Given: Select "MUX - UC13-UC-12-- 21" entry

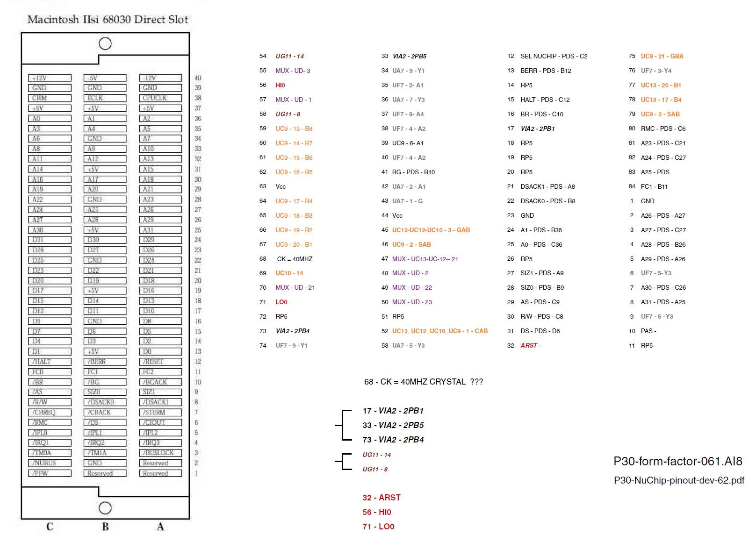Looking at the screenshot, I should pyautogui.click(x=425, y=259).
